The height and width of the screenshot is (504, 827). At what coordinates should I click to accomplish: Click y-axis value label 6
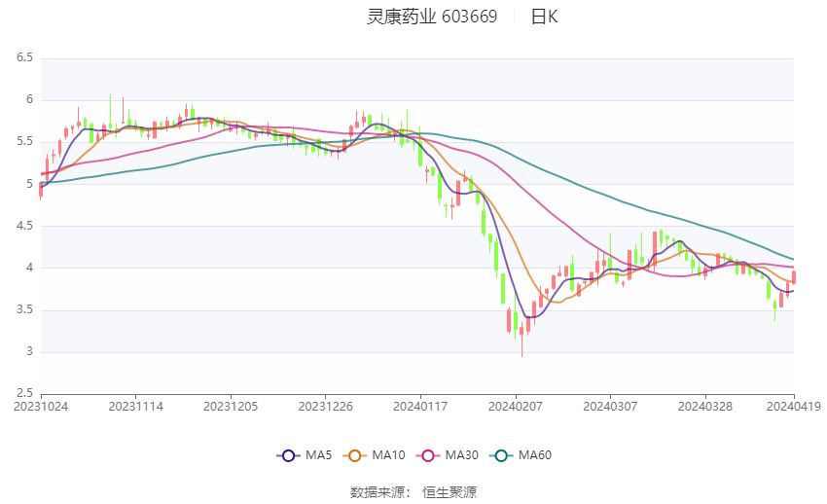tap(29, 99)
